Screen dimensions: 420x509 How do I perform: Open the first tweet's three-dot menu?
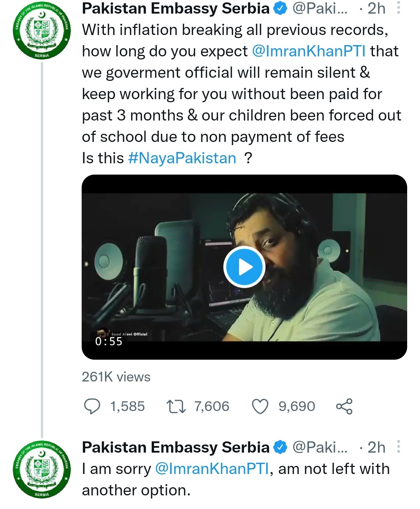399,8
